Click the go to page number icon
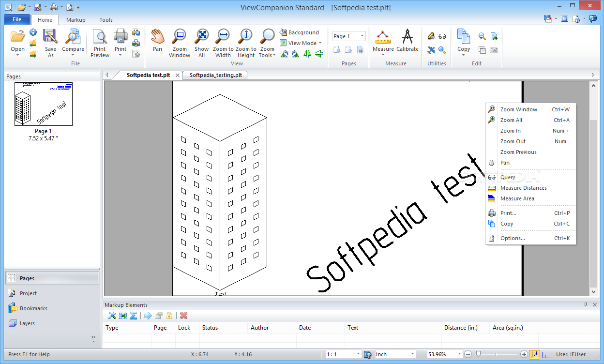Viewport: 604px width, 364px height. point(360,49)
